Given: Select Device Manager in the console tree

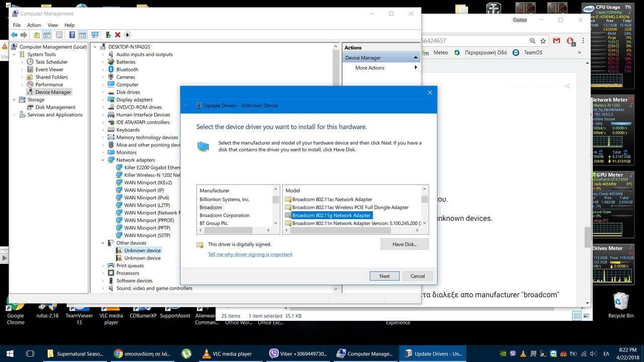Looking at the screenshot, I should point(53,92).
